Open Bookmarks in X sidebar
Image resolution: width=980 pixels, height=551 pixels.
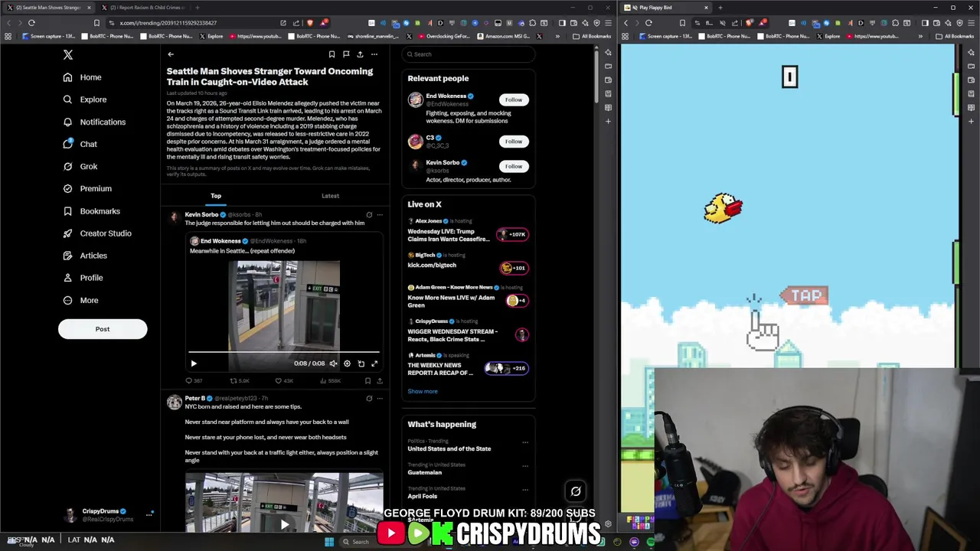click(91, 211)
